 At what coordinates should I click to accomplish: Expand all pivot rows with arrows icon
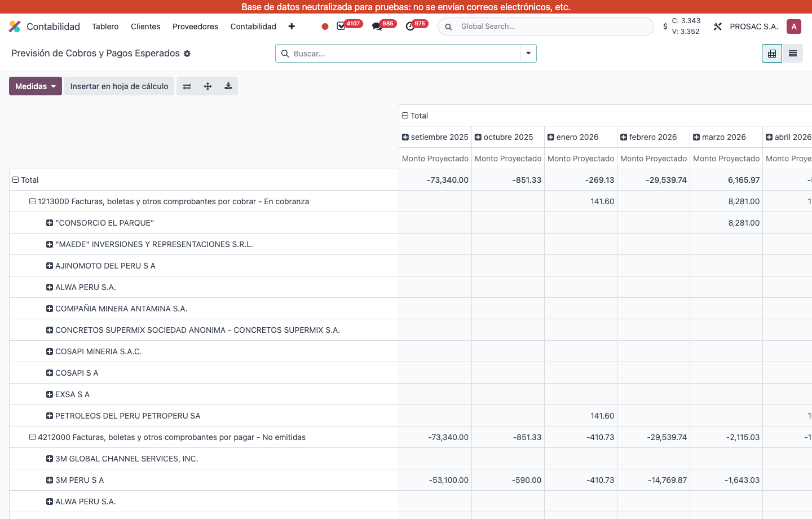point(208,86)
